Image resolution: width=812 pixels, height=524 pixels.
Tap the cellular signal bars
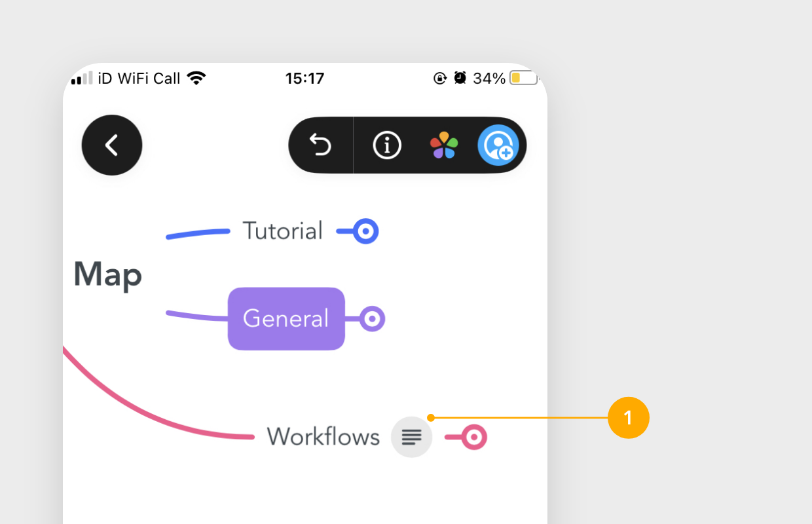pos(82,79)
